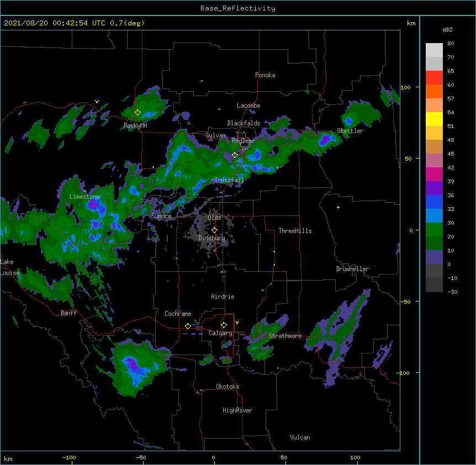Click the Limestone label
This screenshot has height=465, width=476.
pos(84,197)
